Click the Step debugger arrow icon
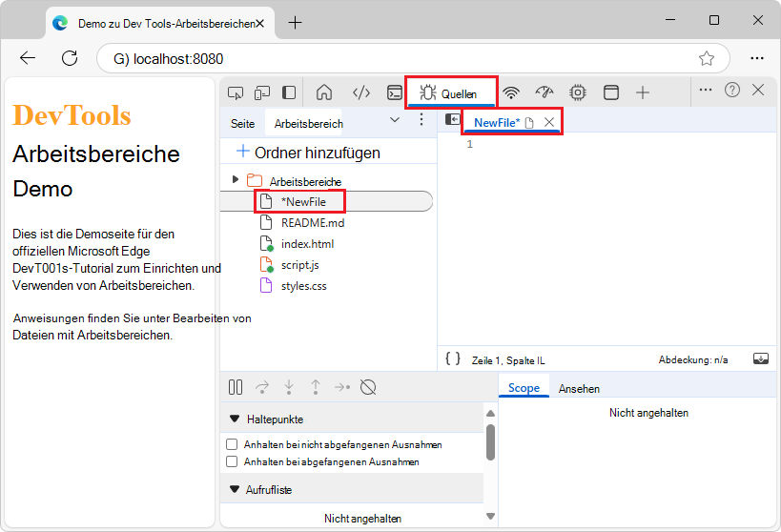Image resolution: width=781 pixels, height=532 pixels. pyautogui.click(x=342, y=387)
